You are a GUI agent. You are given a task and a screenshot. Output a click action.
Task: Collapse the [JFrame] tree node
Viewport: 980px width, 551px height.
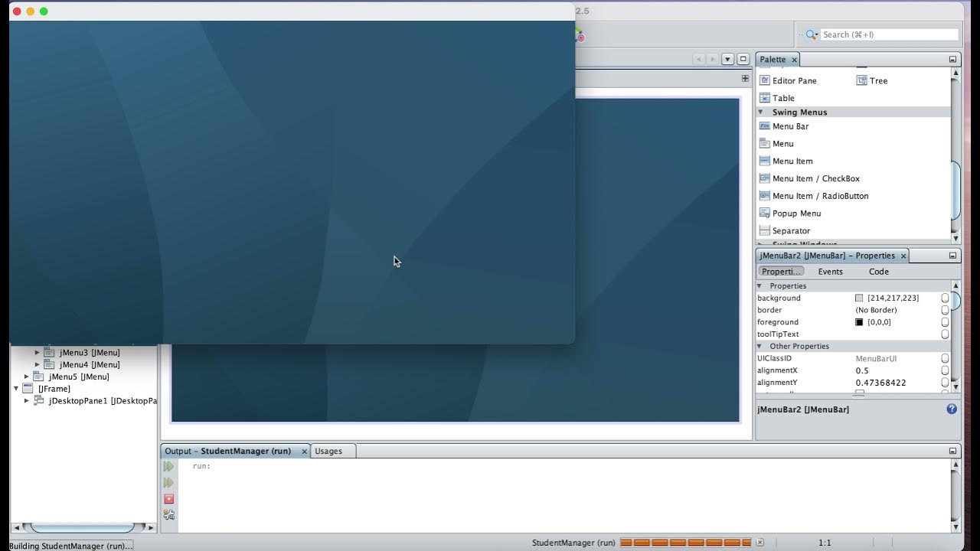(x=16, y=389)
